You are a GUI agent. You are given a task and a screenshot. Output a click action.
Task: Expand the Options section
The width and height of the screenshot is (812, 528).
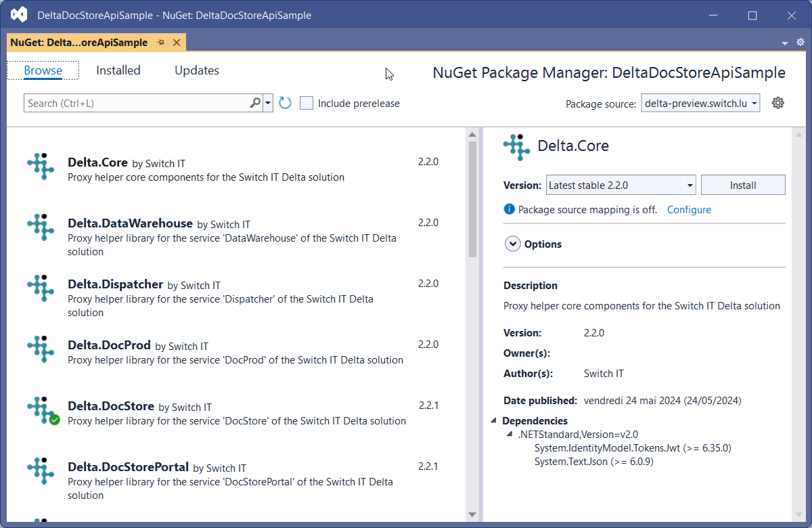pos(512,244)
